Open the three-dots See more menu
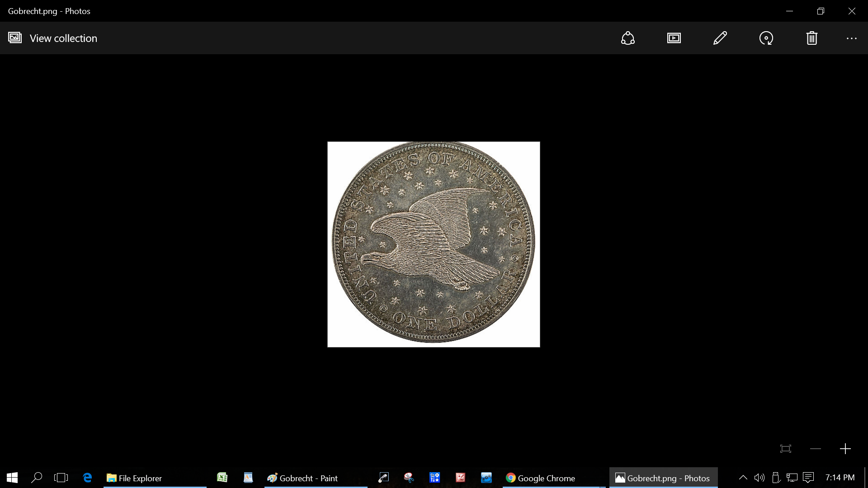 tap(851, 38)
